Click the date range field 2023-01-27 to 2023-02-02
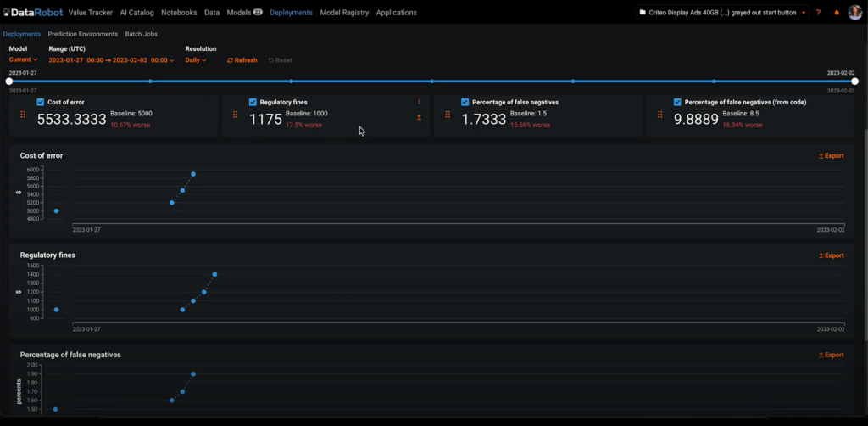 111,60
